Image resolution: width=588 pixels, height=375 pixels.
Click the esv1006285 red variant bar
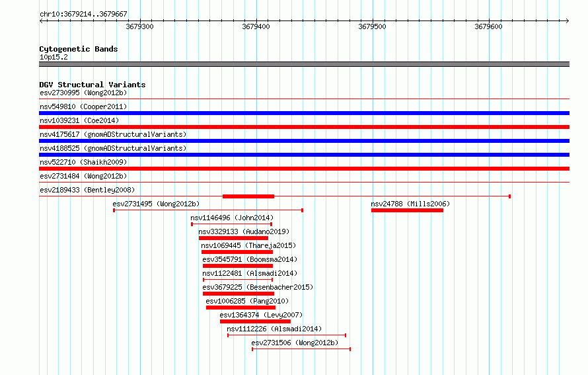click(x=240, y=308)
